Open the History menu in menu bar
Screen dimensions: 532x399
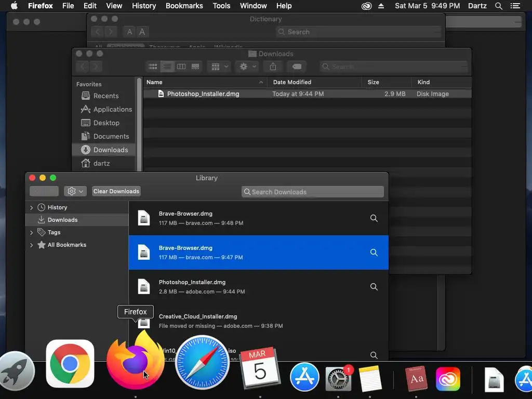click(x=144, y=6)
